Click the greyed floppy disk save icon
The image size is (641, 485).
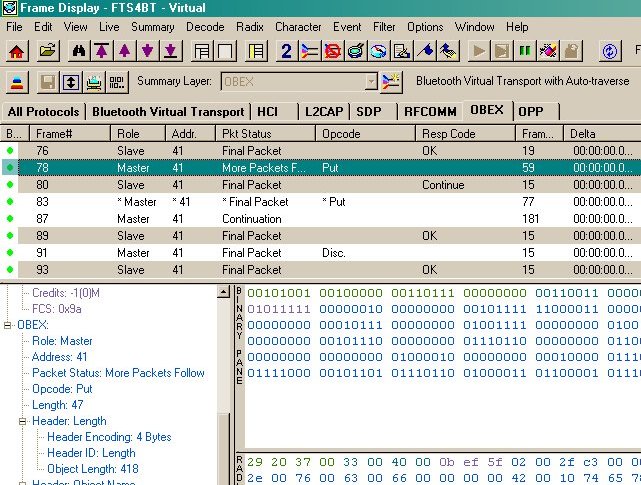(48, 82)
